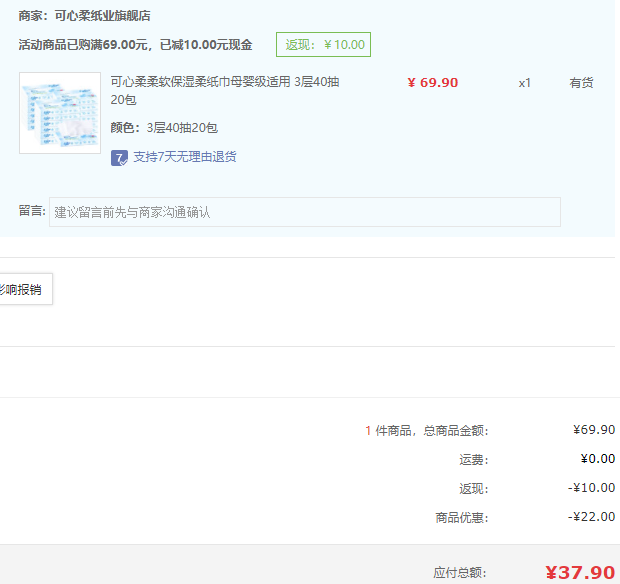The height and width of the screenshot is (584, 620).
Task: Click the red ¥69.90 unit price
Action: coord(432,83)
